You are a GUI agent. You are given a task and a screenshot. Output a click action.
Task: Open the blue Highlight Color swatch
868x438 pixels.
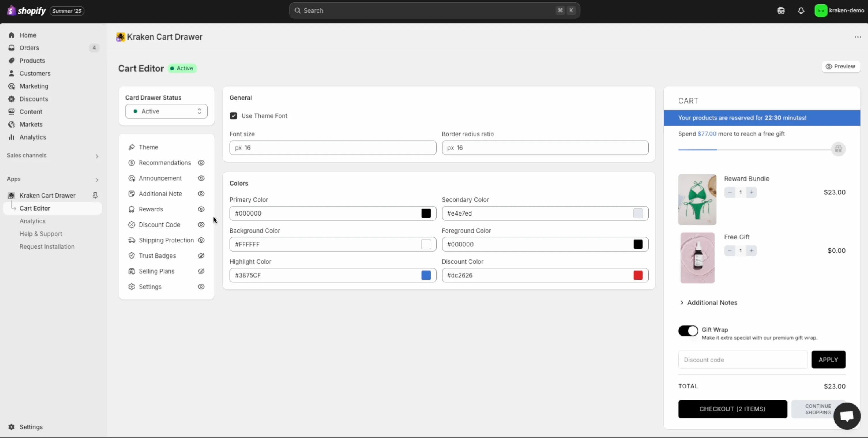(x=426, y=275)
